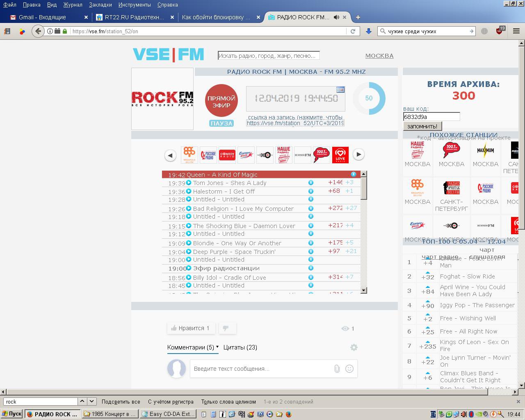Toggle the ПАУЗА playback button
This screenshot has width=525, height=420.
(x=221, y=123)
